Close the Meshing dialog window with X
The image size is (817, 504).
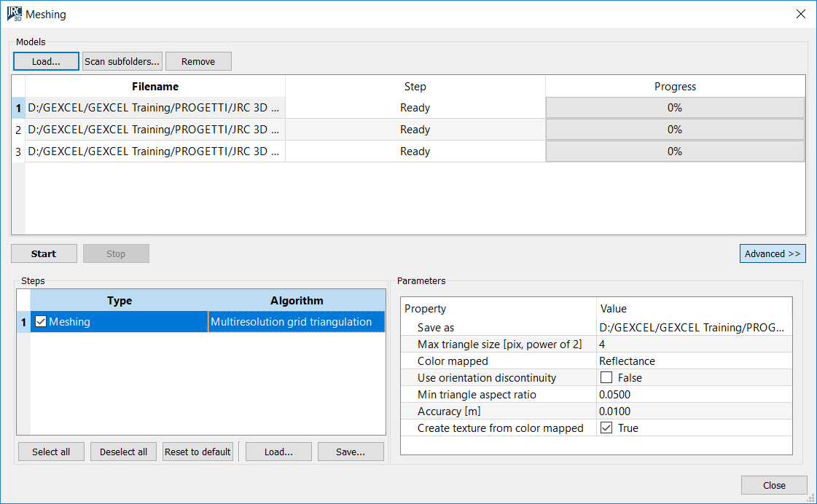pos(800,14)
